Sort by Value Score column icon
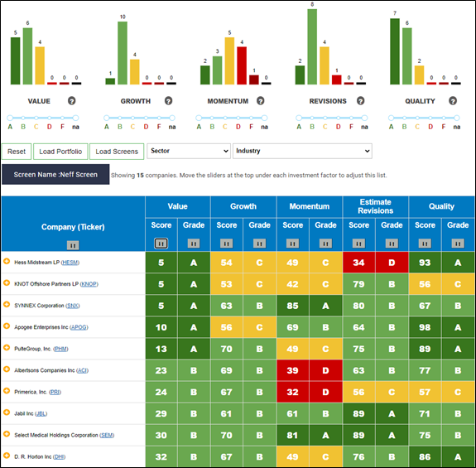Screen dimensions: 476x468 [161, 244]
